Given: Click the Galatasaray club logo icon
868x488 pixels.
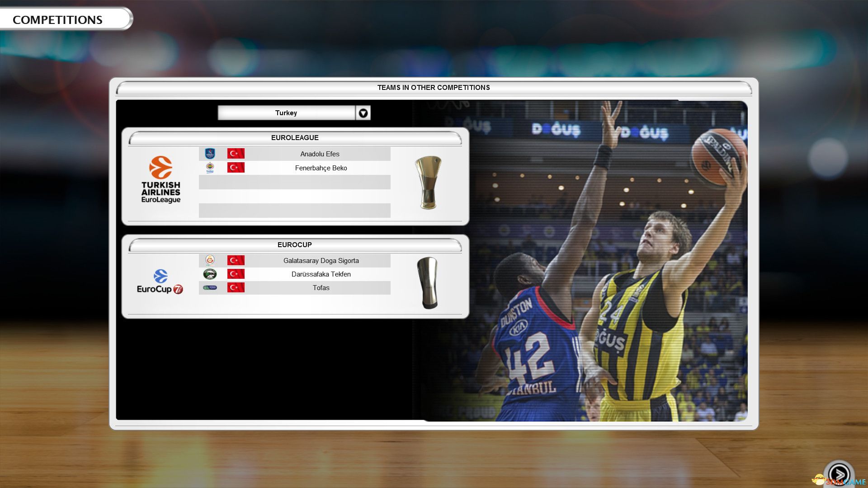Looking at the screenshot, I should pos(210,260).
